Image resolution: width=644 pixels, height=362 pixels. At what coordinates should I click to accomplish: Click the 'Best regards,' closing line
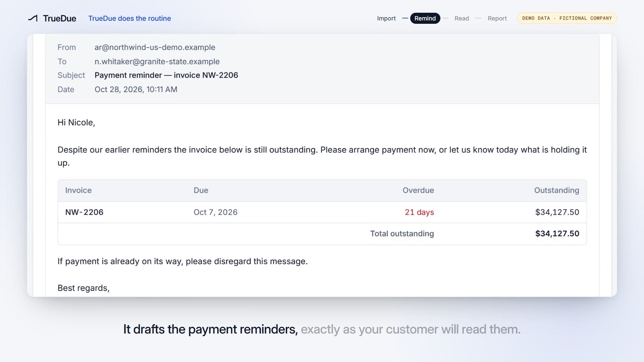pos(84,288)
